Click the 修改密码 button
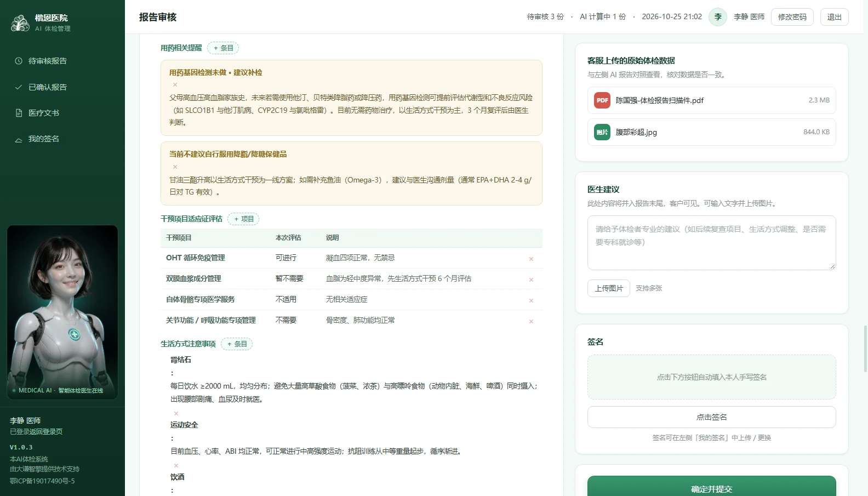This screenshot has height=496, width=868. [x=792, y=17]
